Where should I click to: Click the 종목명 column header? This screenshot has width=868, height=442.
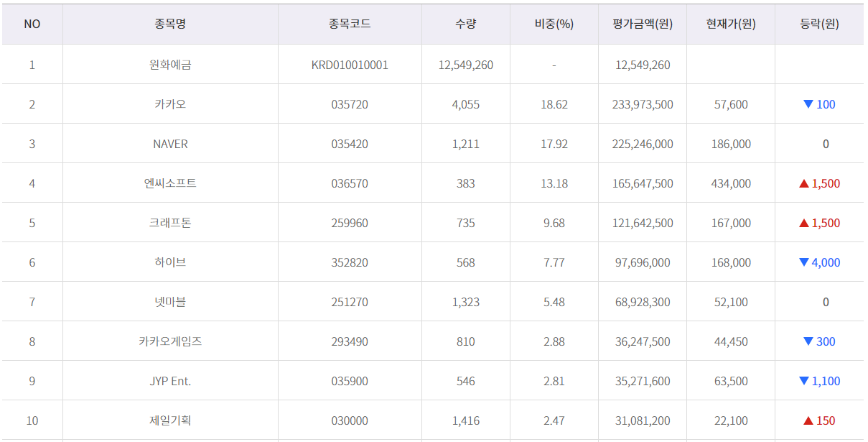[x=170, y=24]
